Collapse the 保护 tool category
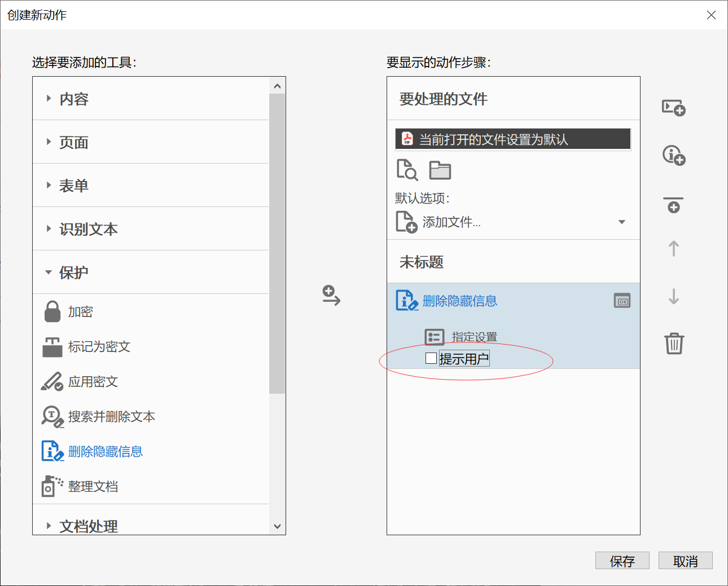Image resolution: width=728 pixels, height=586 pixels. 49,272
